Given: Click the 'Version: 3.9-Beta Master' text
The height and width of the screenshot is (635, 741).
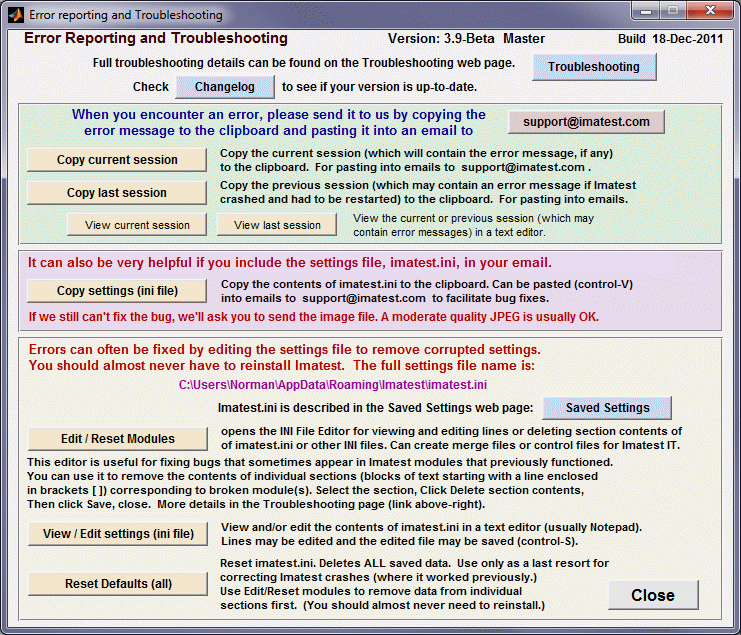Looking at the screenshot, I should [x=466, y=39].
